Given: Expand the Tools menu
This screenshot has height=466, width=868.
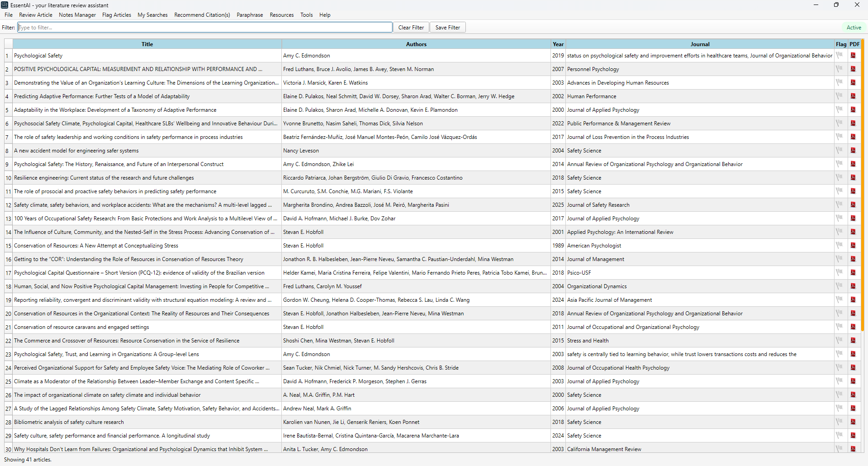Looking at the screenshot, I should pos(306,15).
